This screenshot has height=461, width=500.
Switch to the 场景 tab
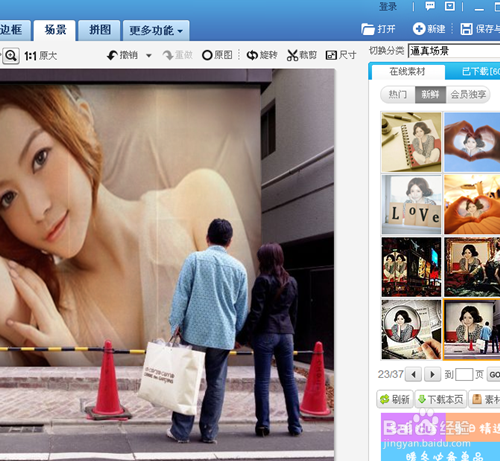pos(55,30)
